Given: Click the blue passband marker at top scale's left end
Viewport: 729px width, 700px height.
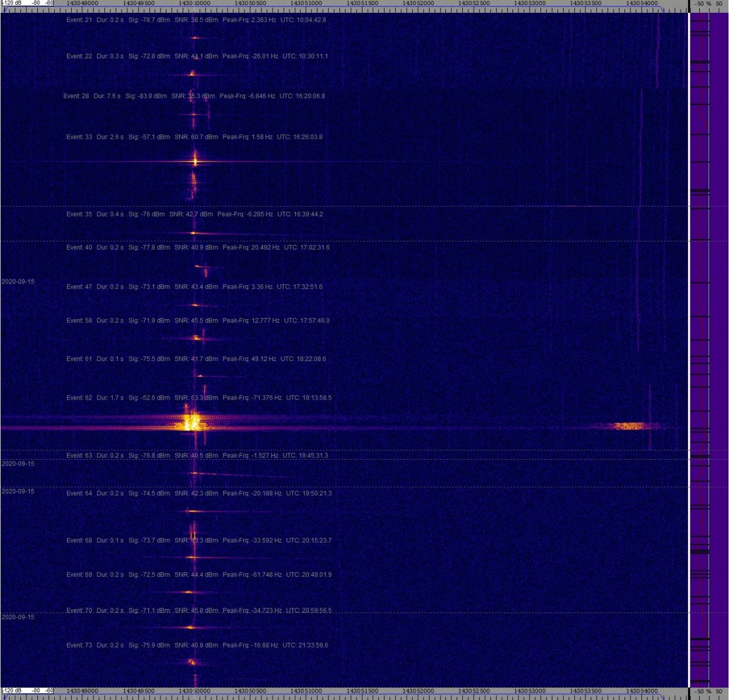Looking at the screenshot, I should coord(5,8).
